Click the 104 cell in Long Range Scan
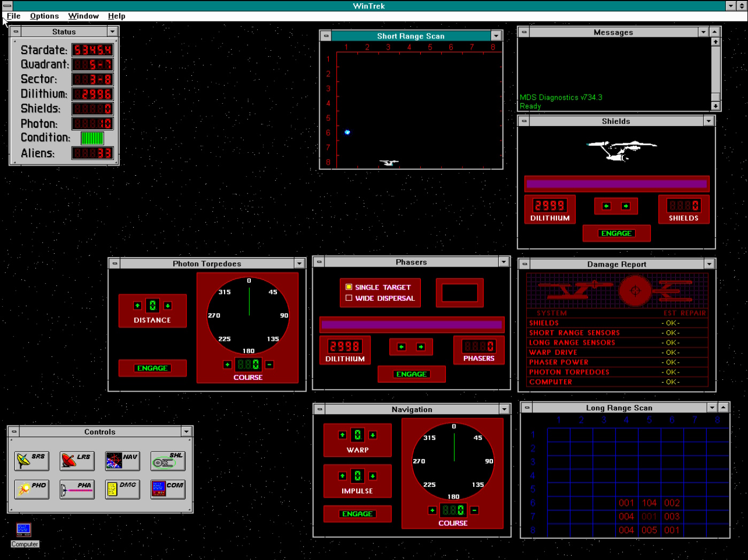 point(649,503)
